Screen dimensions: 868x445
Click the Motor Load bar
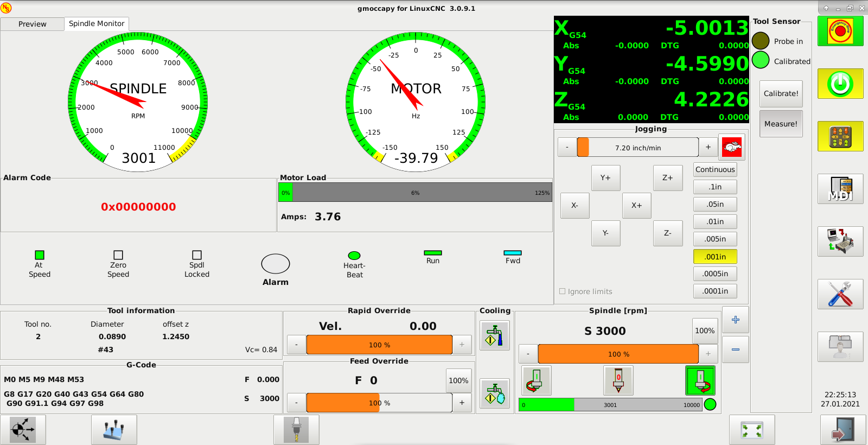click(x=415, y=193)
